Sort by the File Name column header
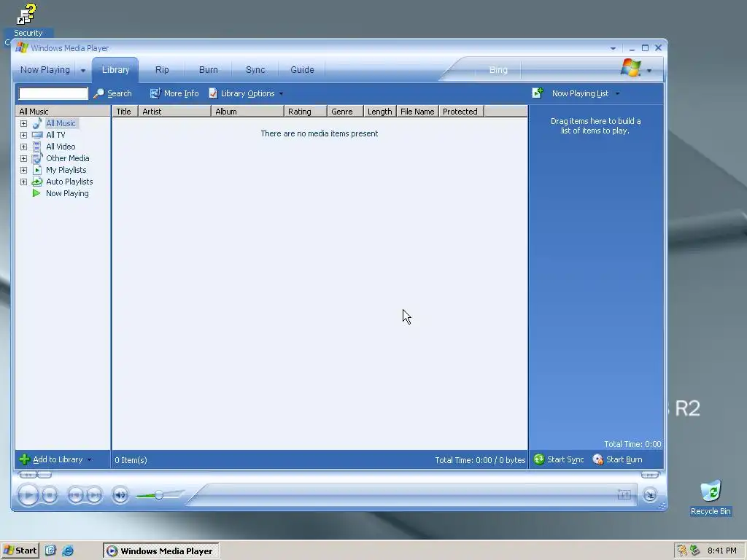The height and width of the screenshot is (560, 747). coord(417,112)
